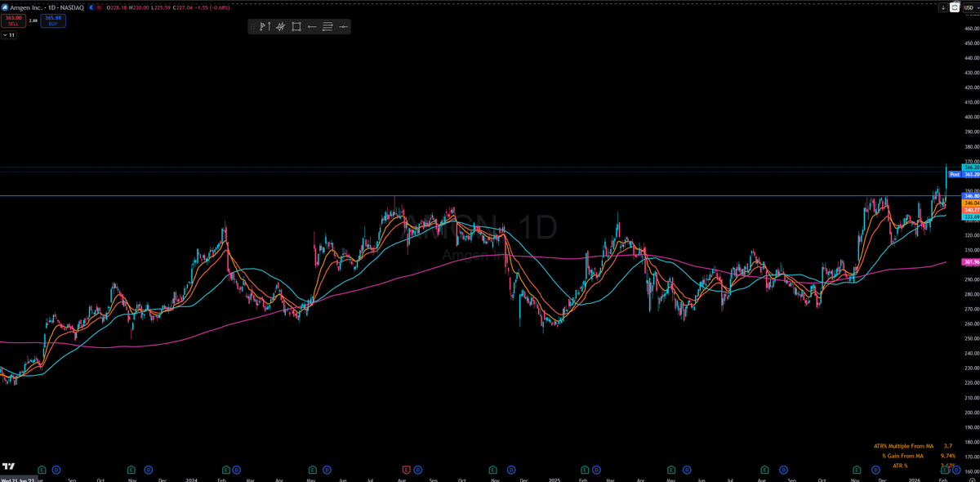
Task: Open the earnings marker below November 2023
Action: click(x=131, y=470)
